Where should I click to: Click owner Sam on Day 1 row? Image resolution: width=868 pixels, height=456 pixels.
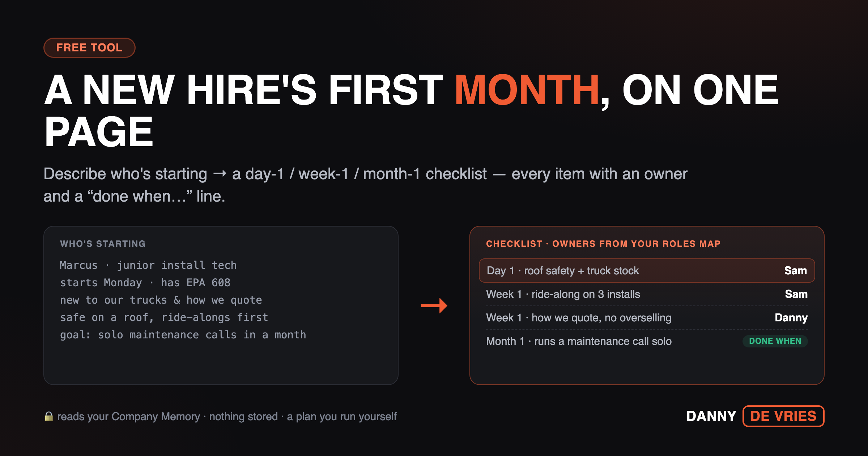click(795, 271)
